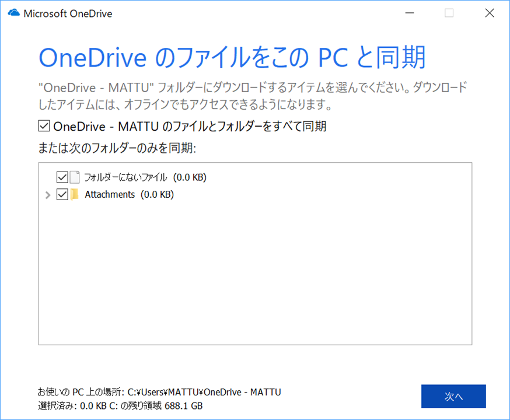This screenshot has height=420, width=510.
Task: Uncheck sync all OneDrive - MATTU files checkbox
Action: pyautogui.click(x=44, y=126)
